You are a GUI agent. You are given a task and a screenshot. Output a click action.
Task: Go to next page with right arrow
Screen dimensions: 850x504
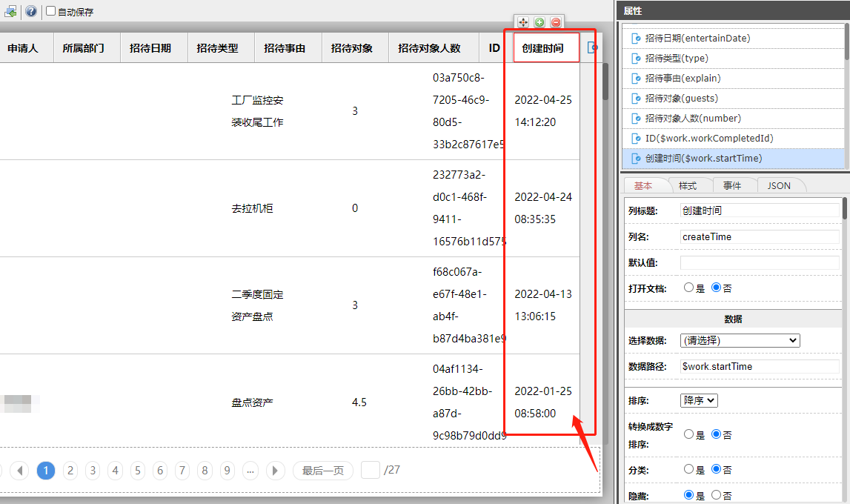pos(276,471)
